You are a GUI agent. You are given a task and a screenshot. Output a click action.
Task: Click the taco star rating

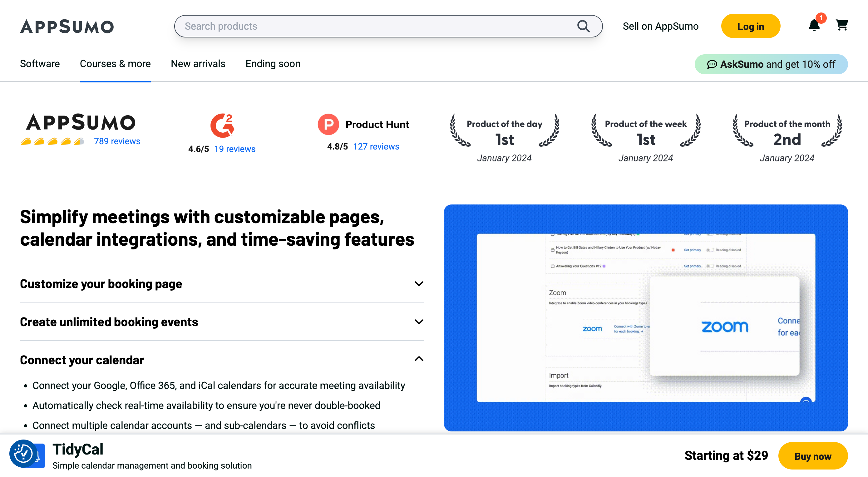52,141
